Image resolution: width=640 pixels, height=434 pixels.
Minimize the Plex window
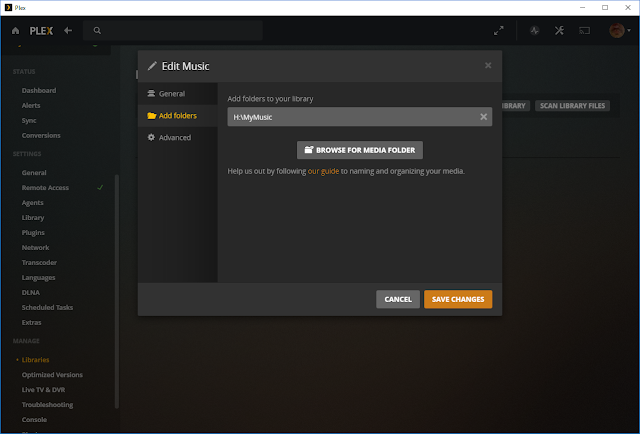582,8
